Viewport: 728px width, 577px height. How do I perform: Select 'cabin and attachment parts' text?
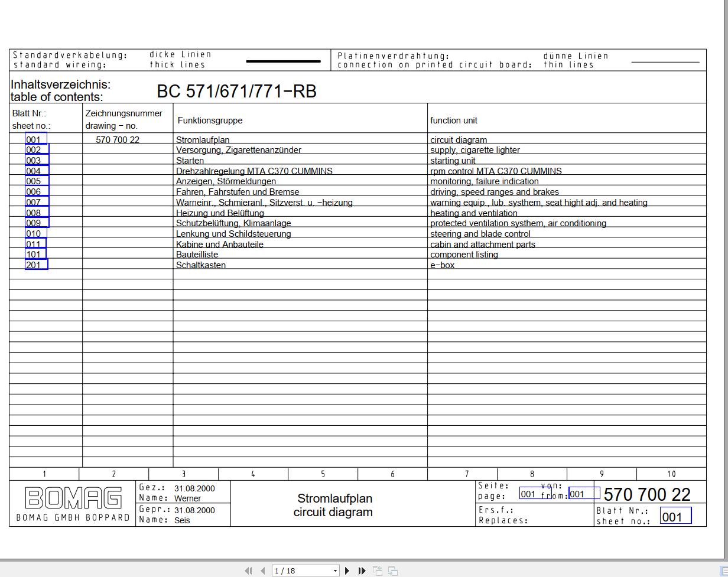483,244
